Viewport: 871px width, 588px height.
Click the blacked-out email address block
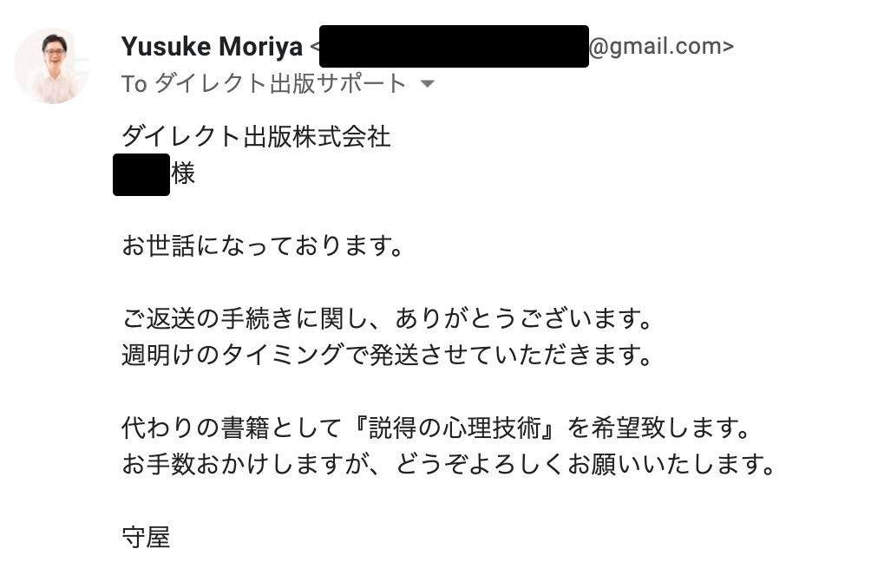point(454,46)
